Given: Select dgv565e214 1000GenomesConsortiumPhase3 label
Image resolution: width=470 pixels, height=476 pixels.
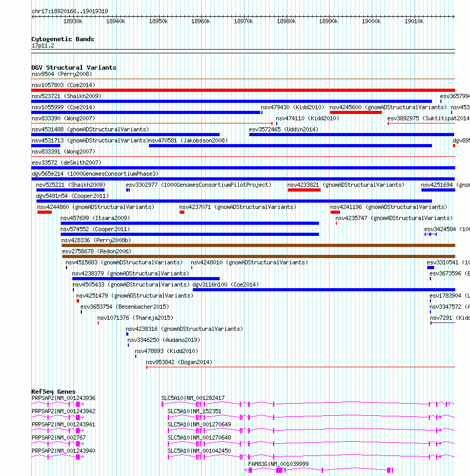Looking at the screenshot, I should tap(95, 174).
